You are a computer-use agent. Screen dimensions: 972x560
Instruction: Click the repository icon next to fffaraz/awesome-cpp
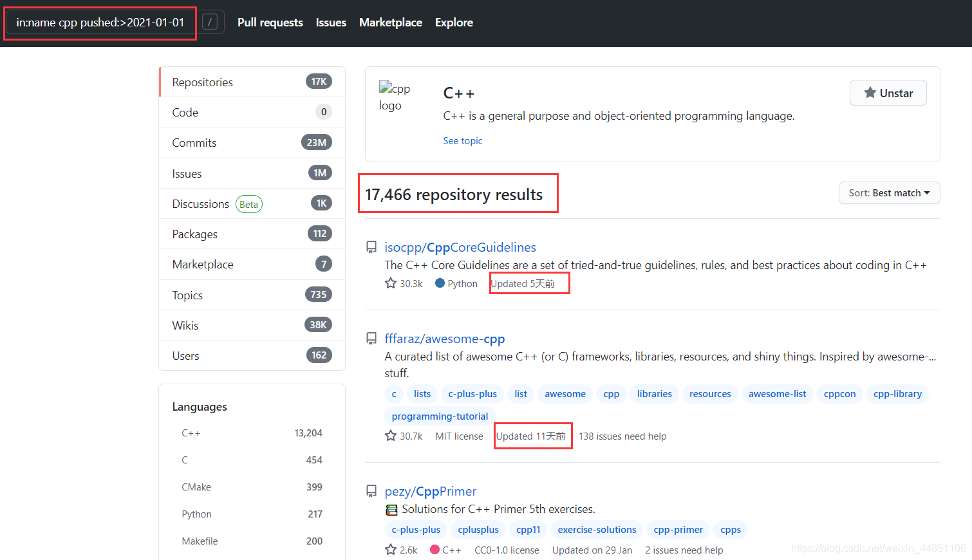(371, 339)
